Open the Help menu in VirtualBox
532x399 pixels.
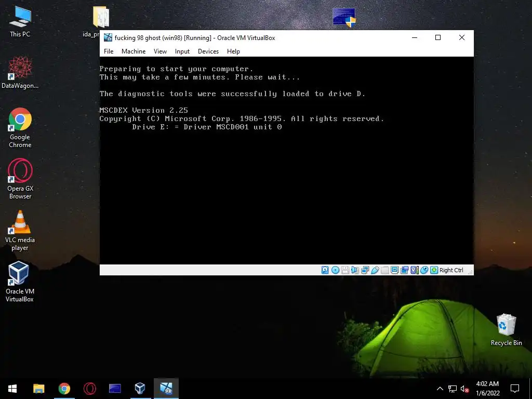[233, 51]
